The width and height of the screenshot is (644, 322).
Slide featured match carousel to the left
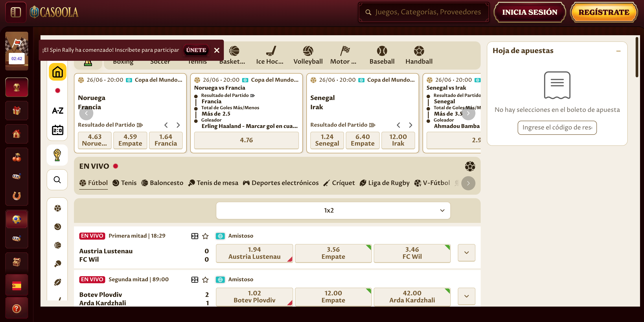[x=86, y=113]
